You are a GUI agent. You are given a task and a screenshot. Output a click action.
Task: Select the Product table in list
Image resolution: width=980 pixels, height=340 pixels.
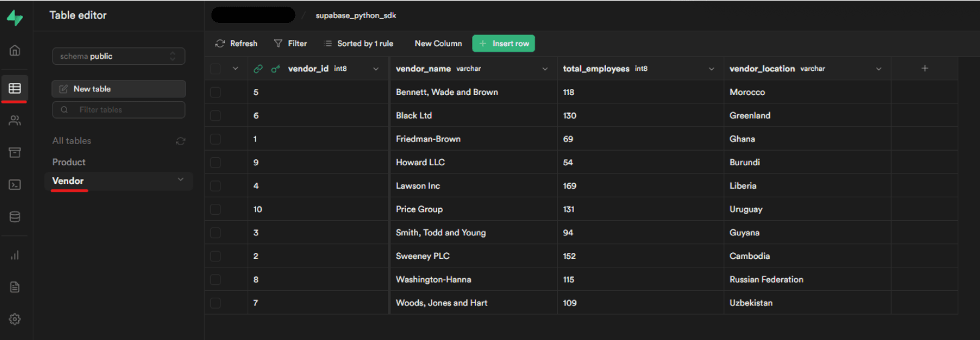click(69, 162)
